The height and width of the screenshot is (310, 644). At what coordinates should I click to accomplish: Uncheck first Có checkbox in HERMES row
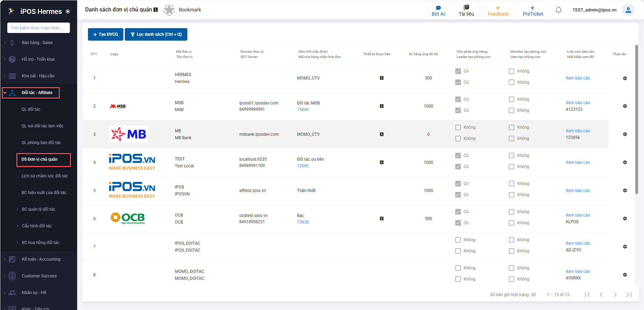[x=458, y=71]
